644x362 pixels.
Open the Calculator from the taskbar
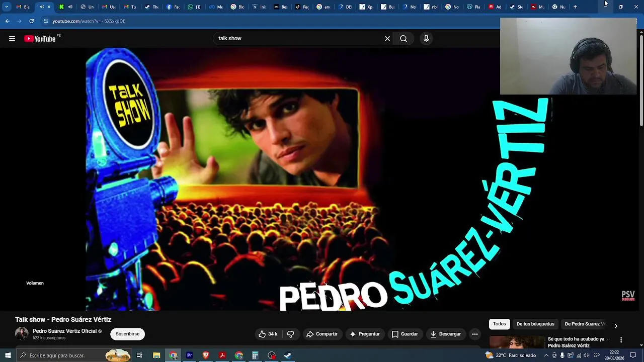pos(255,355)
